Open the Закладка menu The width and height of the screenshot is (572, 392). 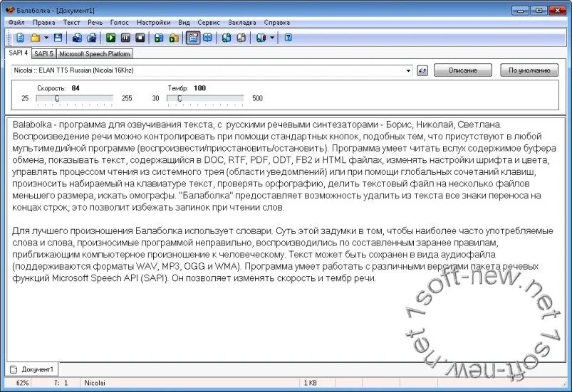tap(242, 23)
